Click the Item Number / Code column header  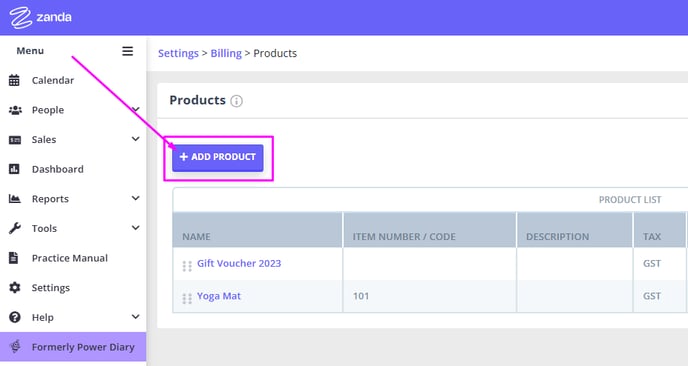[x=404, y=237]
